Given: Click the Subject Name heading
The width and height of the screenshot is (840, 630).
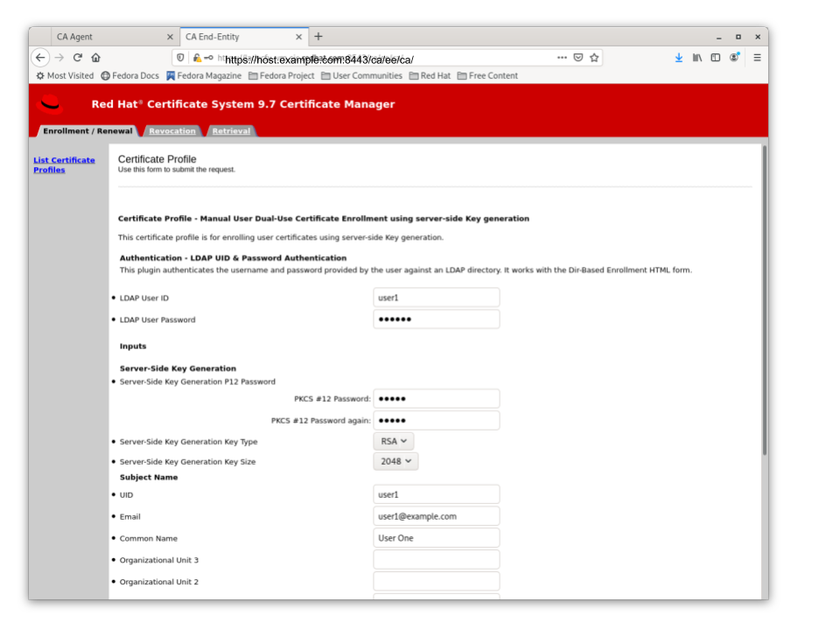Looking at the screenshot, I should click(149, 478).
